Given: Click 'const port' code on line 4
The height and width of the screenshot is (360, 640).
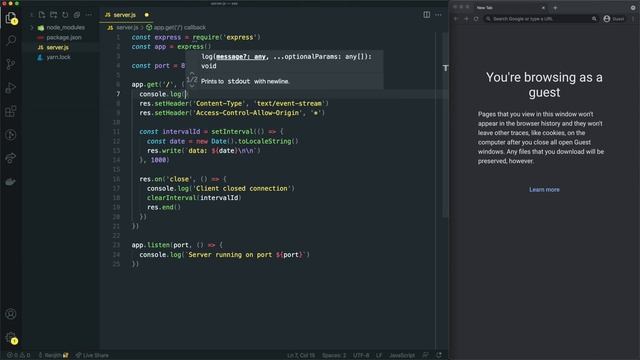Looking at the screenshot, I should [x=151, y=65].
